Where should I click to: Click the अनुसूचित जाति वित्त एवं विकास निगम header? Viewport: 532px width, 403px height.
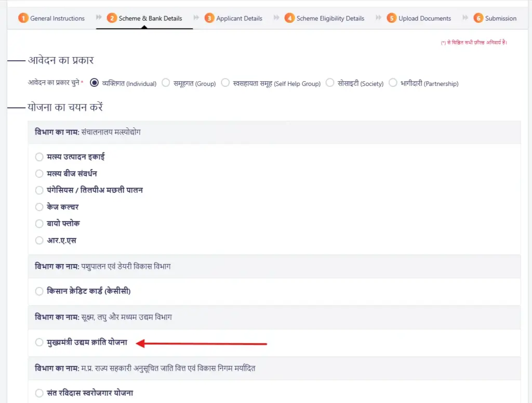click(274, 368)
